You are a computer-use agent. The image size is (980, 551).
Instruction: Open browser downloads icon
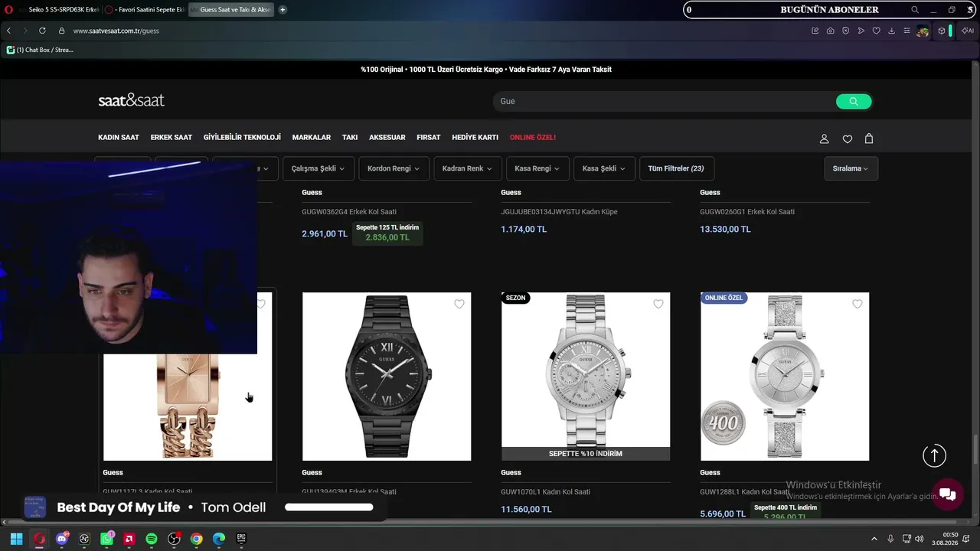tap(891, 31)
